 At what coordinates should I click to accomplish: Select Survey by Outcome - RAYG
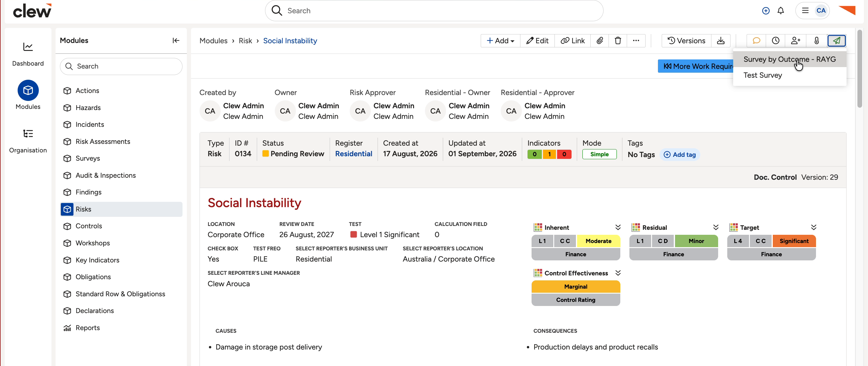790,59
